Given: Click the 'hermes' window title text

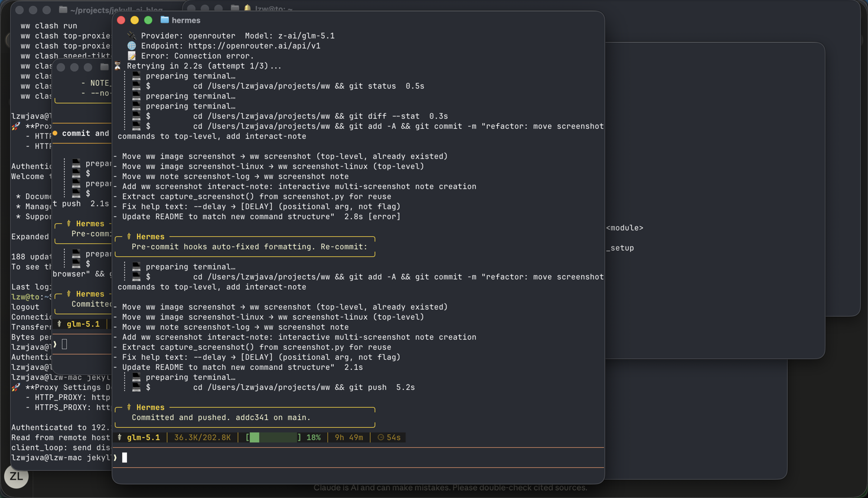Looking at the screenshot, I should (186, 20).
